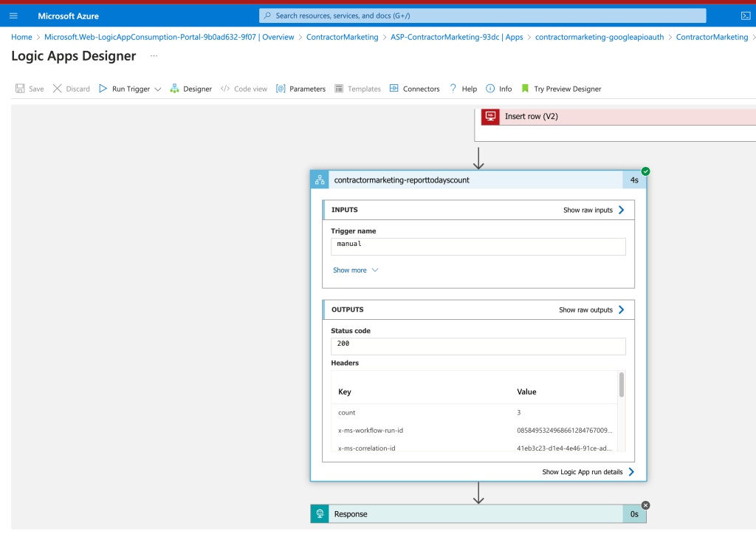Click the Info circle icon
756x540 pixels.
tap(490, 89)
